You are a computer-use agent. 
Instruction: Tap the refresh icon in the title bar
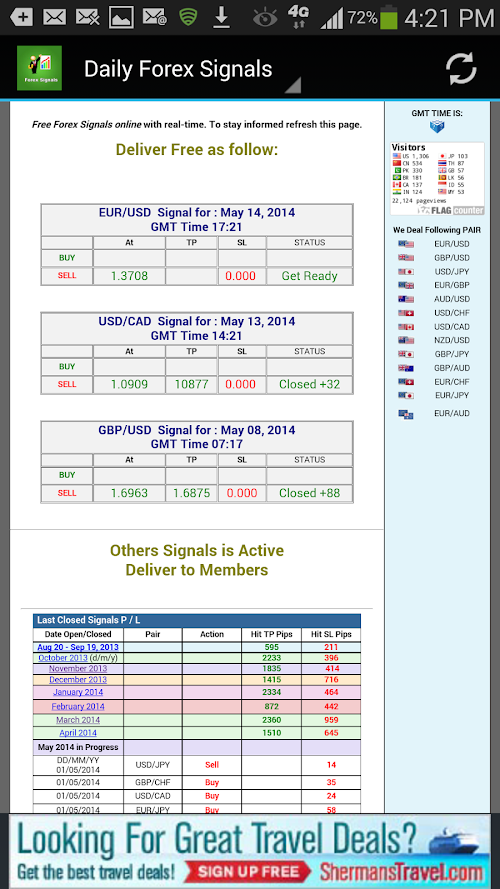[461, 69]
